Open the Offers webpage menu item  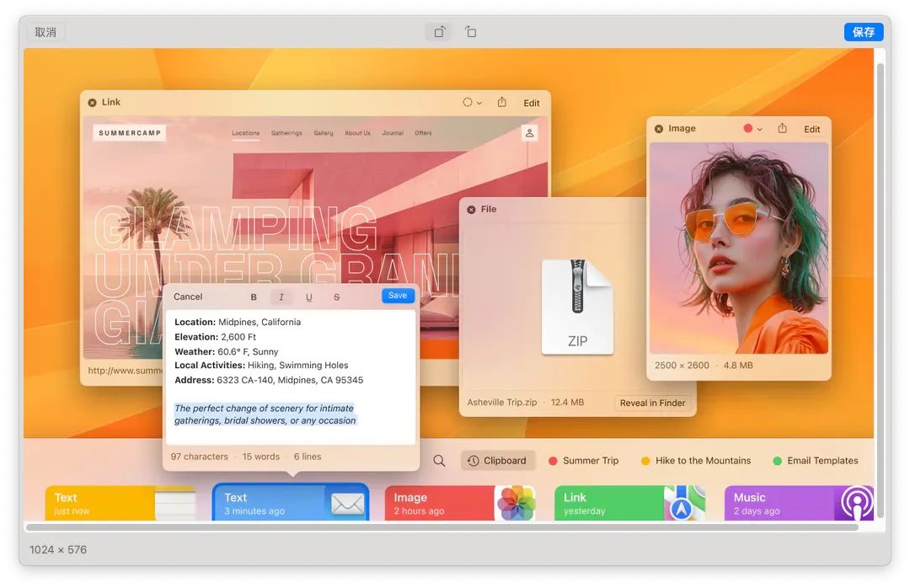click(x=423, y=133)
